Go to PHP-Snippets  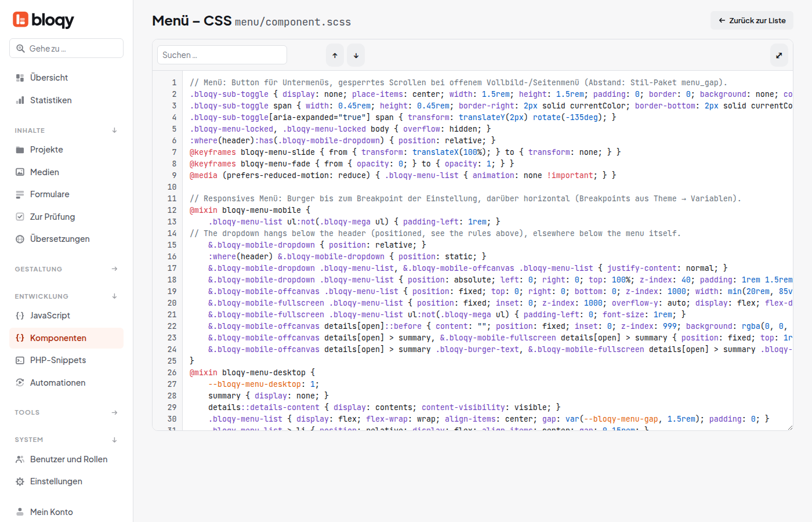[66, 360]
